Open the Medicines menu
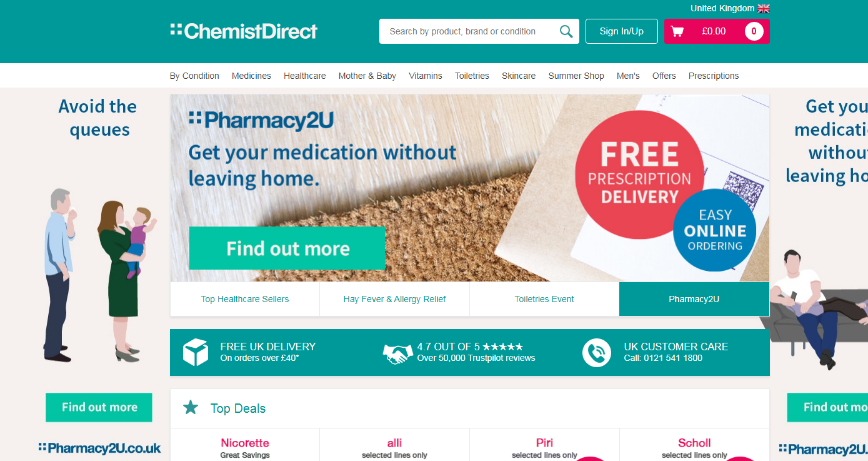The width and height of the screenshot is (868, 461). click(x=251, y=76)
